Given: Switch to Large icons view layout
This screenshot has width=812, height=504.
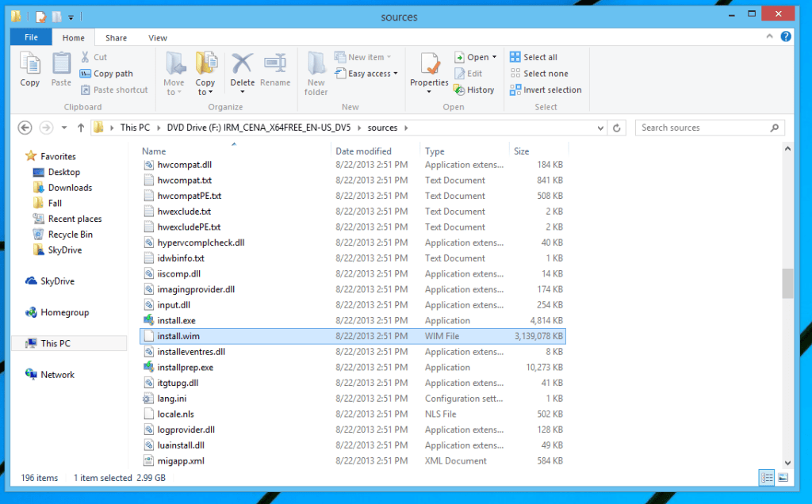Looking at the screenshot, I should tap(783, 477).
